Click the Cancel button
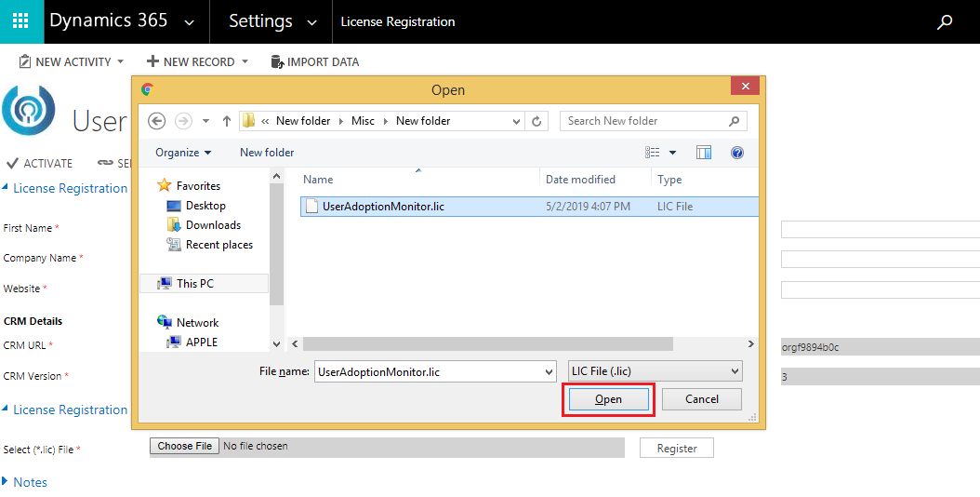This screenshot has width=980, height=497. pyautogui.click(x=702, y=398)
